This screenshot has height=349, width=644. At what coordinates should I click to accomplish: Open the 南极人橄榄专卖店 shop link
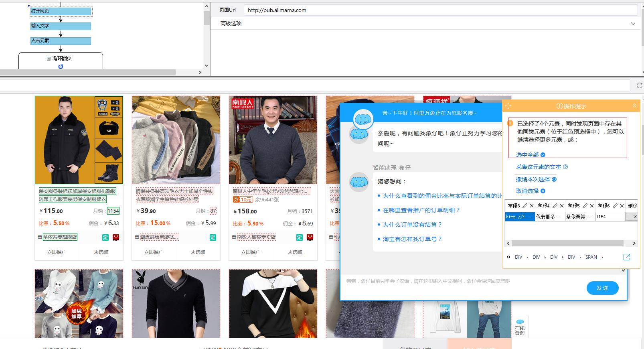pos(256,237)
